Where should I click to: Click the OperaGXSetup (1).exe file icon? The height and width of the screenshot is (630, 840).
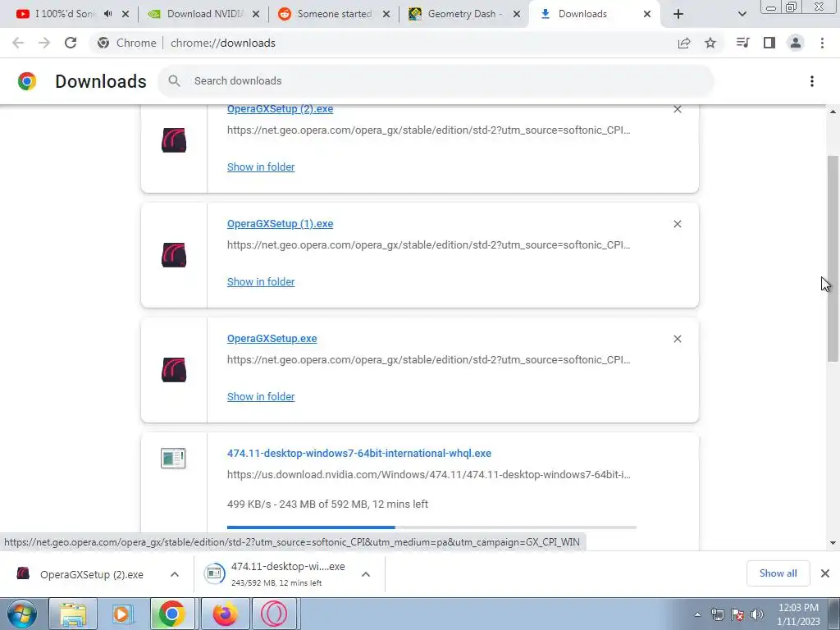[174, 255]
